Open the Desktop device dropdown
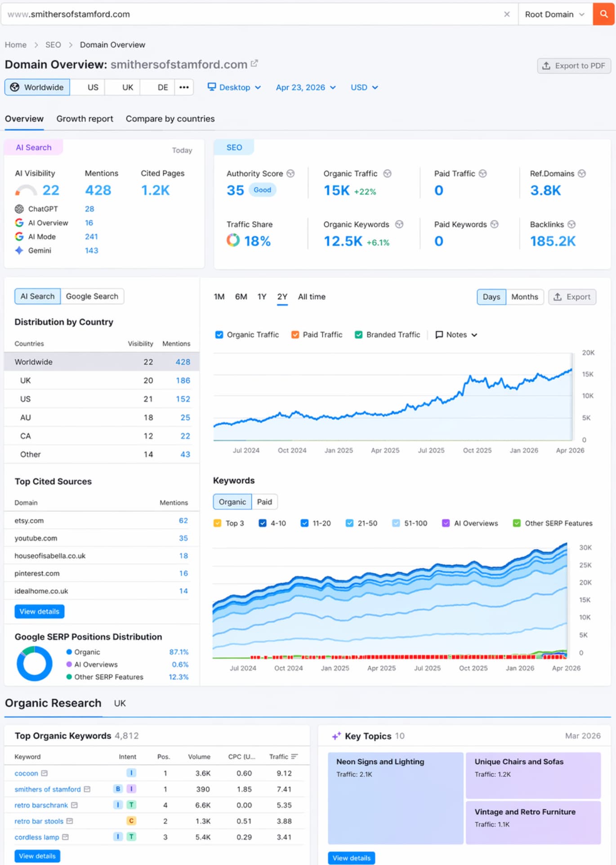The image size is (616, 865). (234, 87)
